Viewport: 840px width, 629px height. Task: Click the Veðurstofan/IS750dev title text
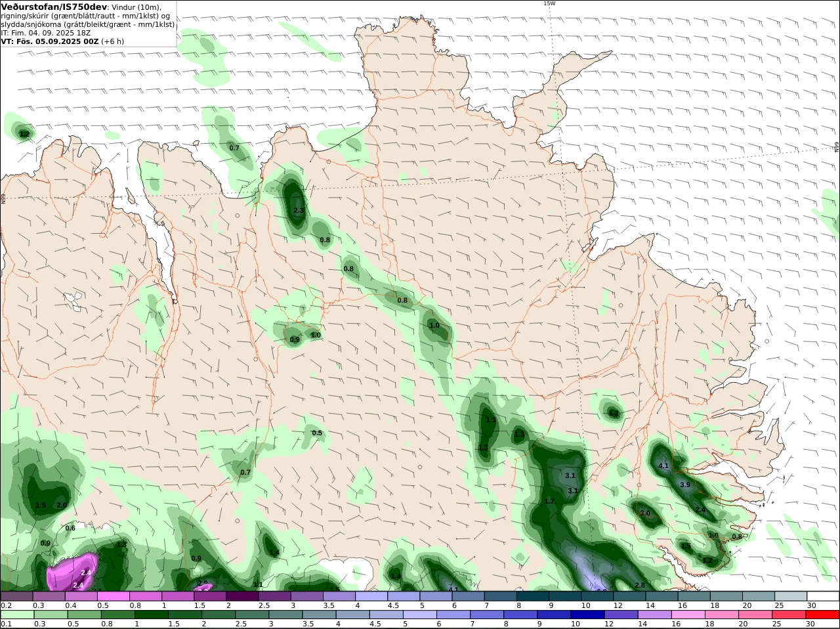coord(54,7)
